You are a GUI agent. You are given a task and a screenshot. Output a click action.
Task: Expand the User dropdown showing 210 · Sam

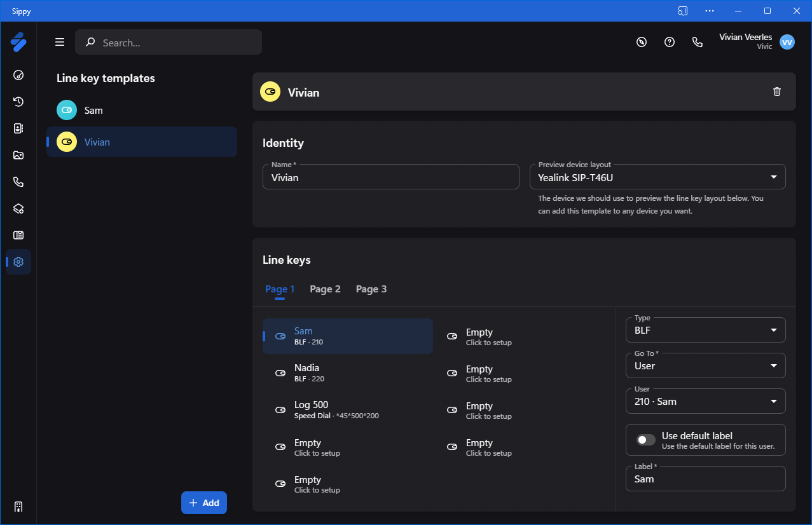point(705,402)
